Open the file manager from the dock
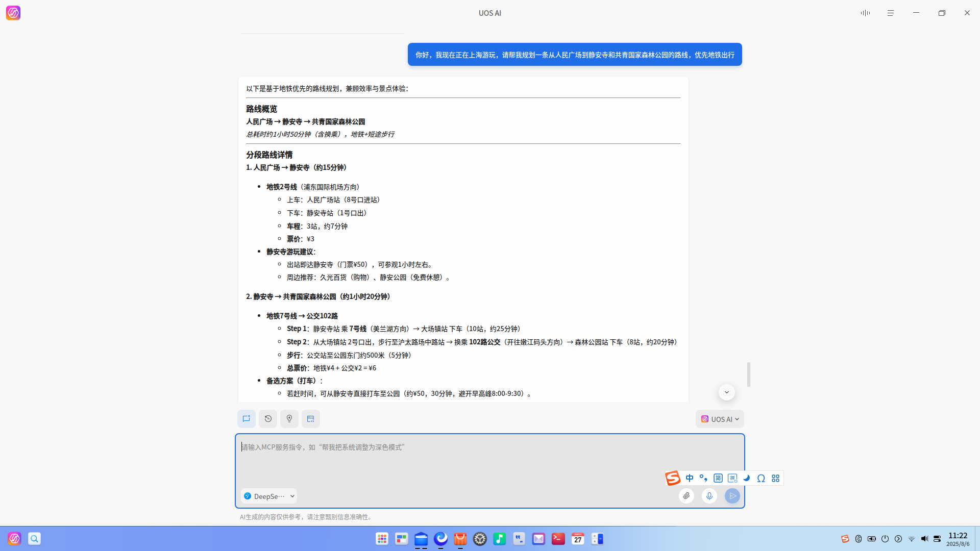Viewport: 980px width, 551px height. tap(421, 539)
